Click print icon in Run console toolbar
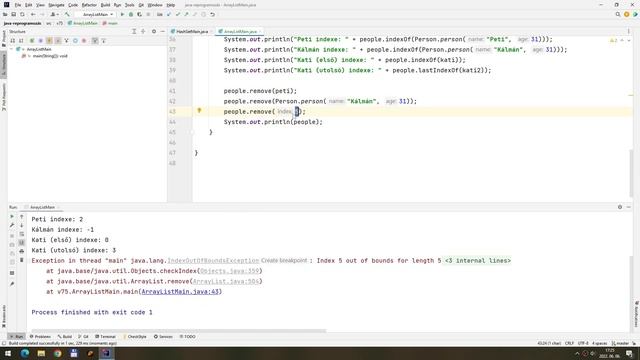 (22, 251)
